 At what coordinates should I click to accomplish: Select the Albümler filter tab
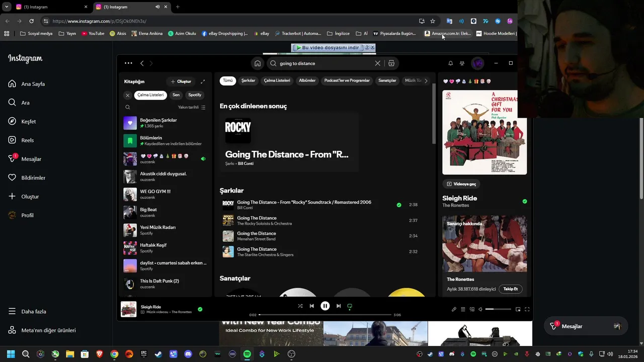307,80
